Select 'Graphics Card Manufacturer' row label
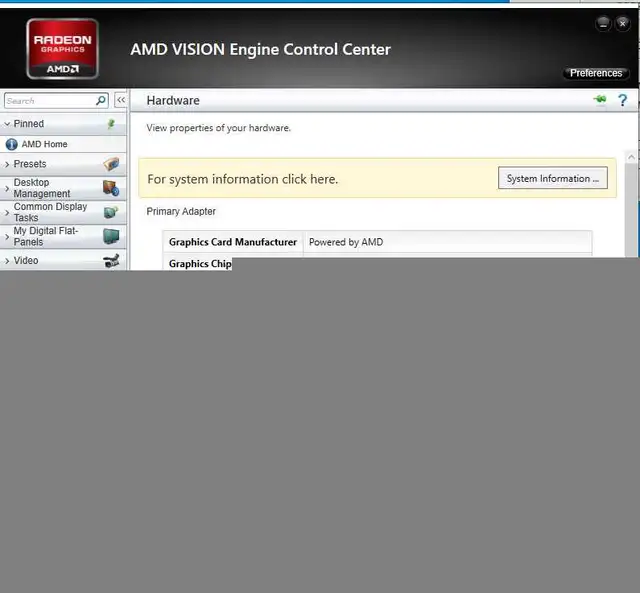Screen dimensions: 640x593 [233, 242]
